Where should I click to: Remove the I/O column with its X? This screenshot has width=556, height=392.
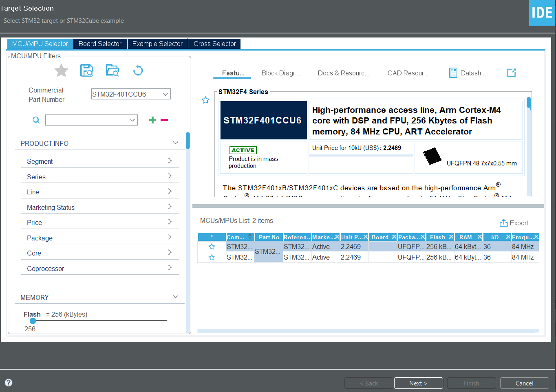(508, 237)
